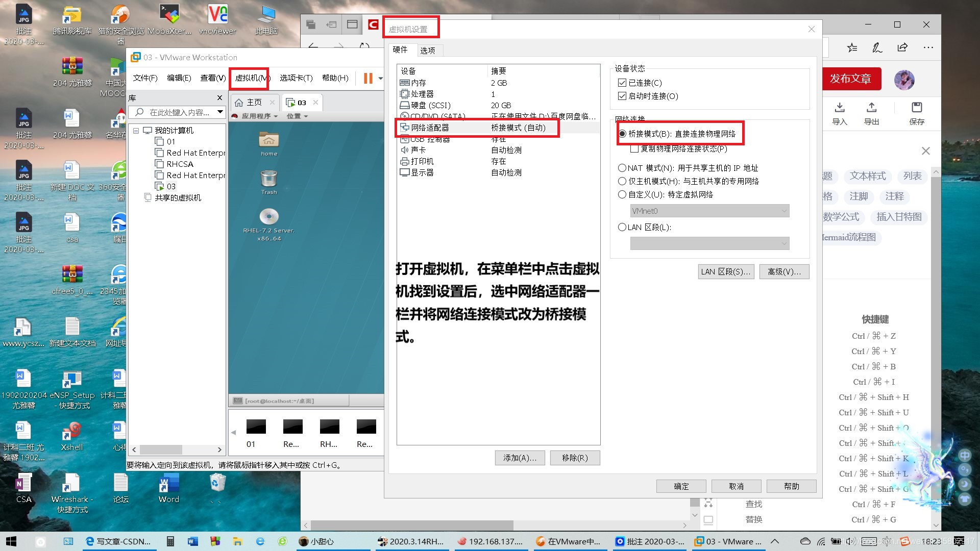Select RHCSA in the library tree
The height and width of the screenshot is (551, 980).
point(180,164)
